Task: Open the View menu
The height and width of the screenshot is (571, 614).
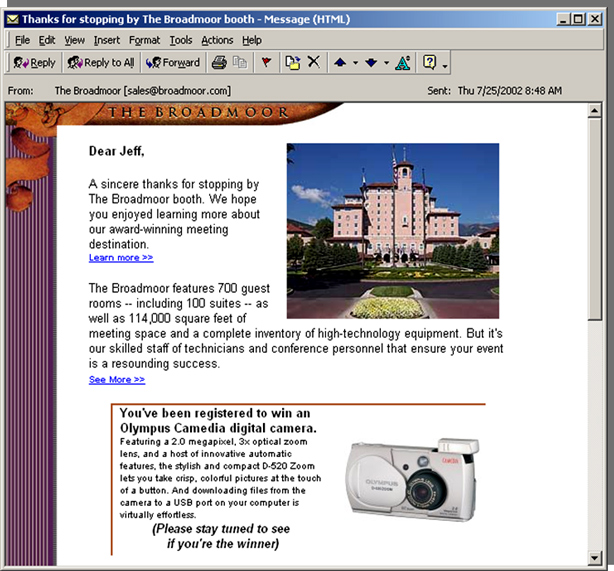Action: 74,40
